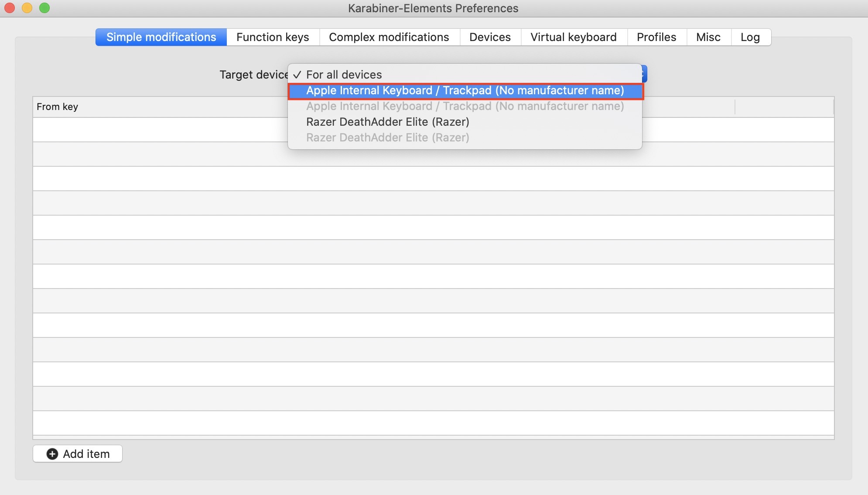Click the yellow minimize window button
Image resolution: width=868 pixels, height=495 pixels.
click(x=27, y=8)
